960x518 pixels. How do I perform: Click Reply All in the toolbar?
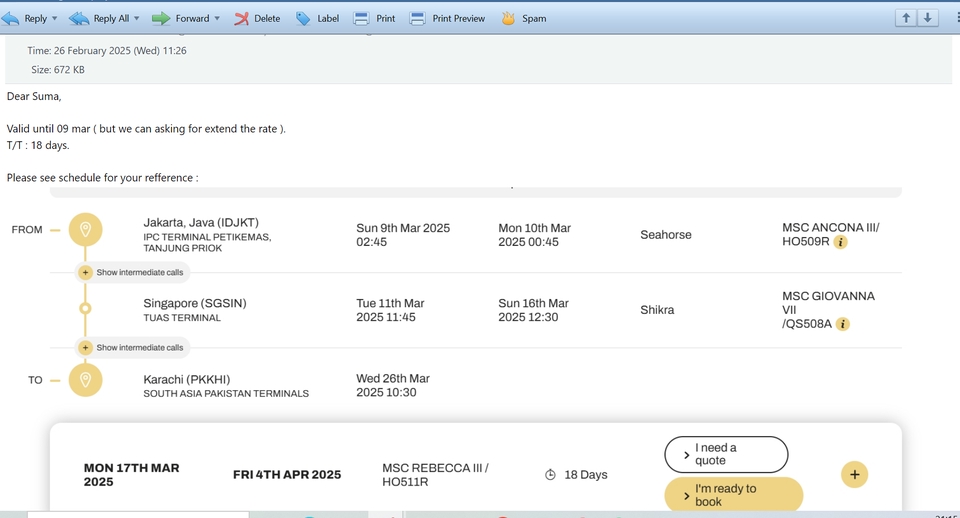(x=100, y=18)
